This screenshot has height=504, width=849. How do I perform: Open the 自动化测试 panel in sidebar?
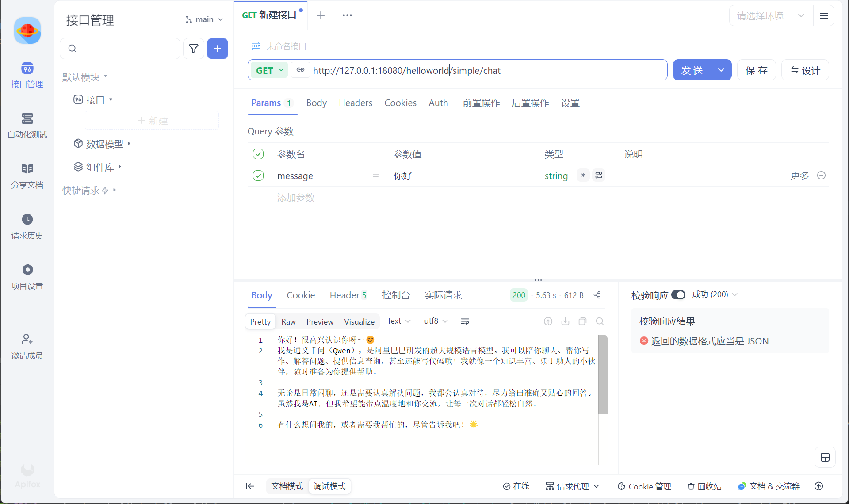tap(27, 125)
